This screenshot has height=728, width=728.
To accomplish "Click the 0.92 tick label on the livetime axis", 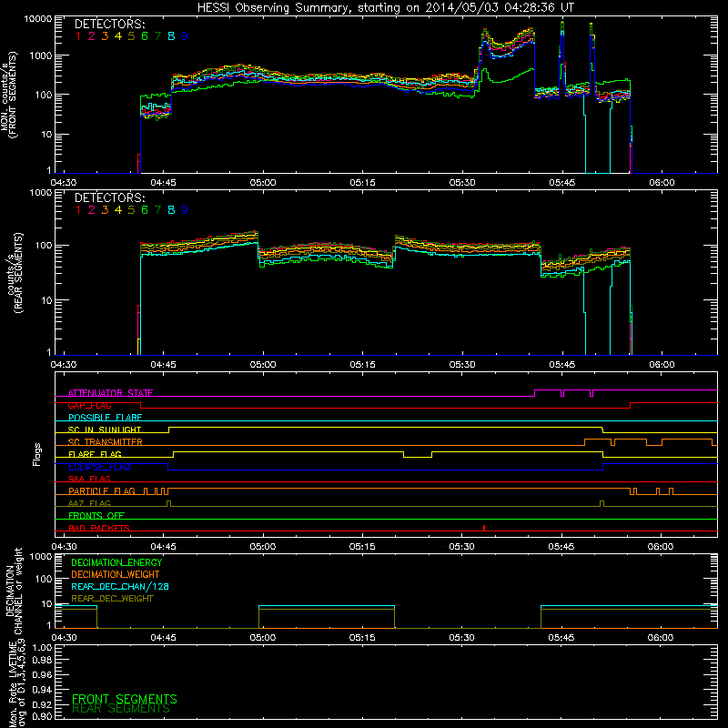I will click(x=42, y=703).
